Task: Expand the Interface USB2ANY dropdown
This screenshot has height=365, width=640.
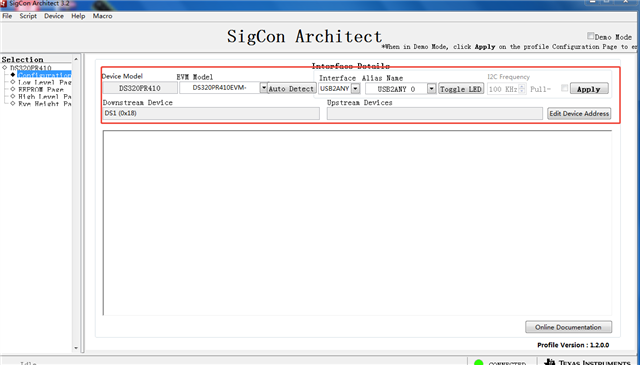Action: [x=356, y=89]
